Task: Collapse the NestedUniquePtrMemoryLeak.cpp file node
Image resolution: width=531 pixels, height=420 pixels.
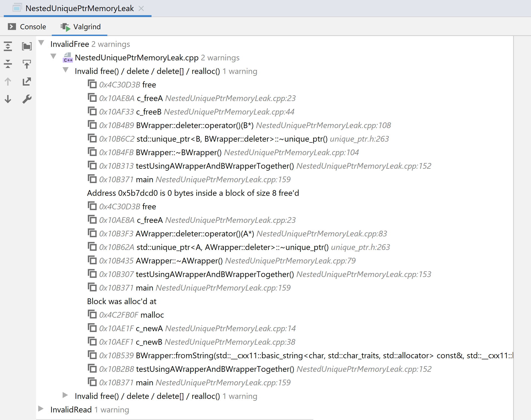Action: tap(53, 56)
